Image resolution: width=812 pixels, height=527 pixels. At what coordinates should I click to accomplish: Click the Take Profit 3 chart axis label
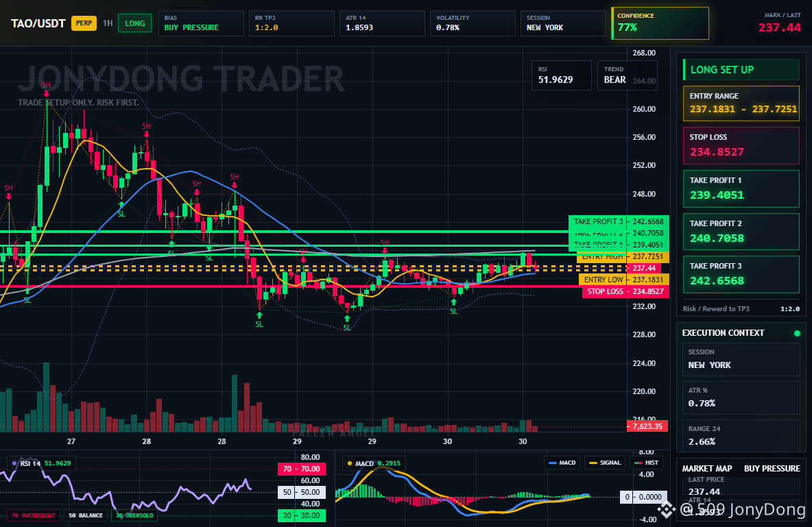tap(619, 221)
